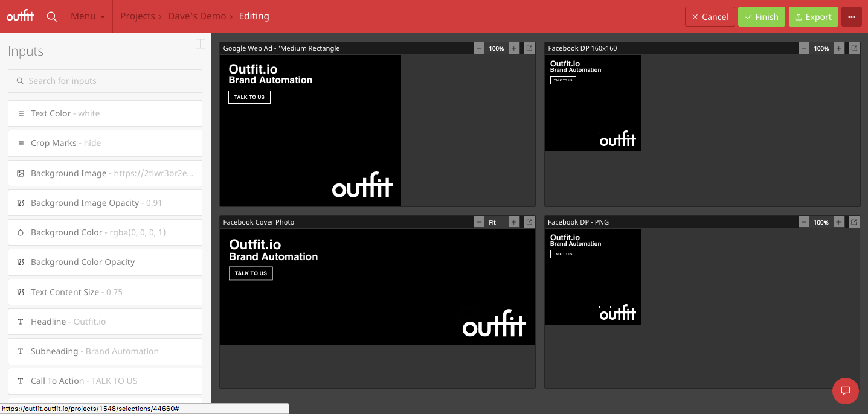This screenshot has height=414, width=868.
Task: Open the Text Content Size input
Action: point(105,292)
